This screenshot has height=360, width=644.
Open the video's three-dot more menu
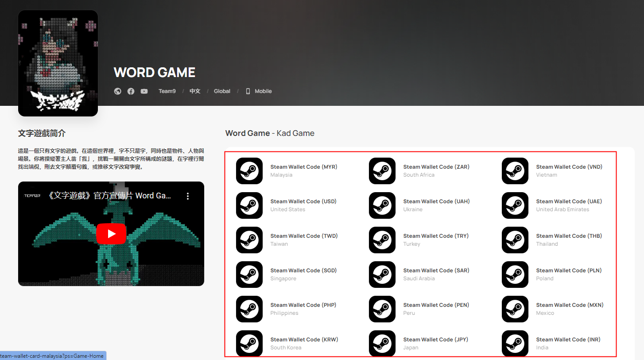187,196
